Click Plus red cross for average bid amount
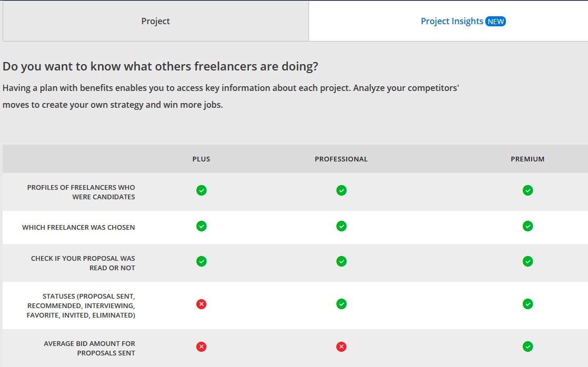 (201, 346)
